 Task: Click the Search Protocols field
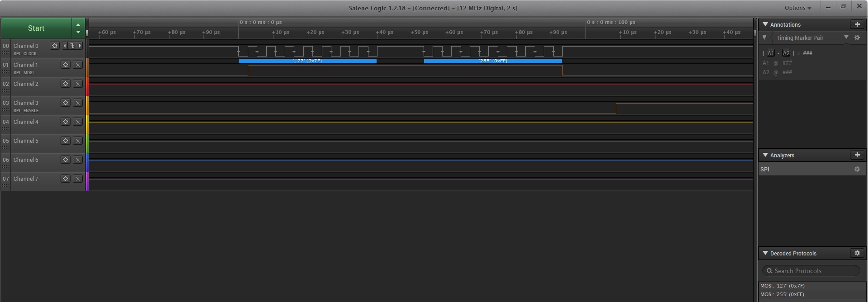click(x=811, y=271)
